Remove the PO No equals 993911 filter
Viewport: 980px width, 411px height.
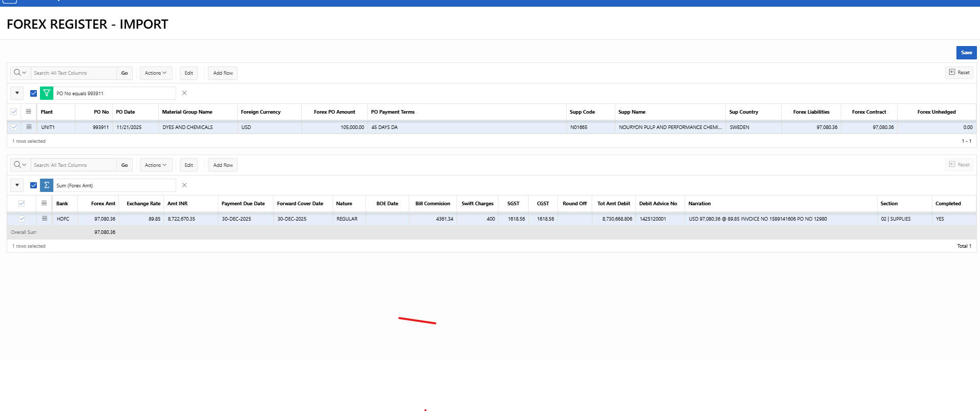pyautogui.click(x=184, y=93)
